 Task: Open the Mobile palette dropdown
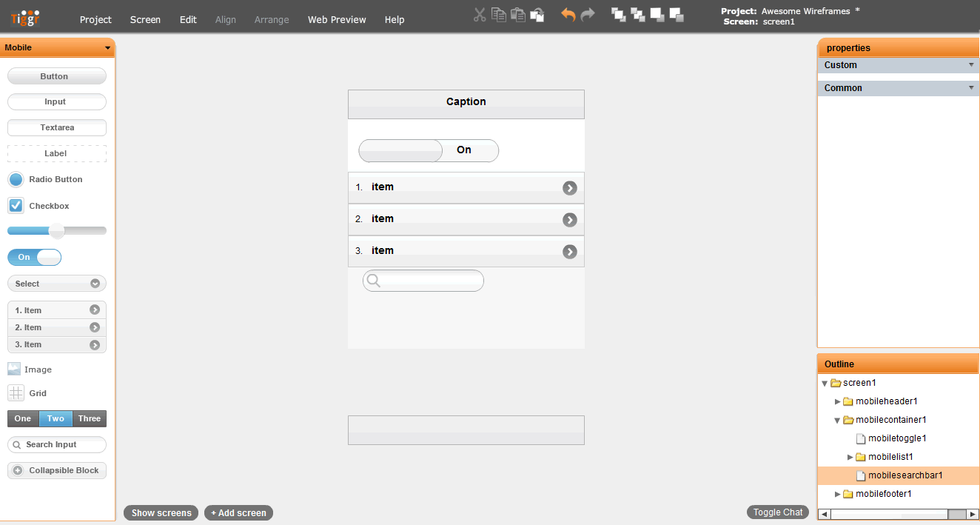point(108,48)
